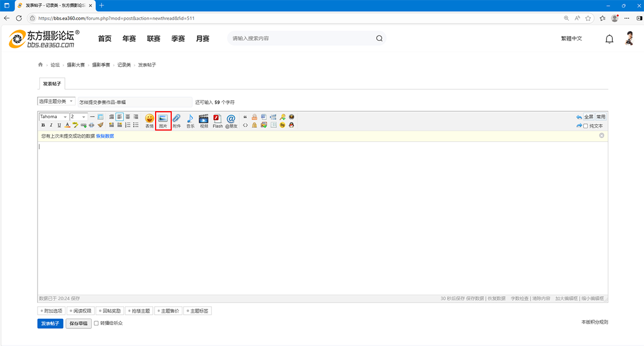The width and height of the screenshot is (644, 346).
Task: Submit with blue 发表帖子 button
Action: pos(50,323)
